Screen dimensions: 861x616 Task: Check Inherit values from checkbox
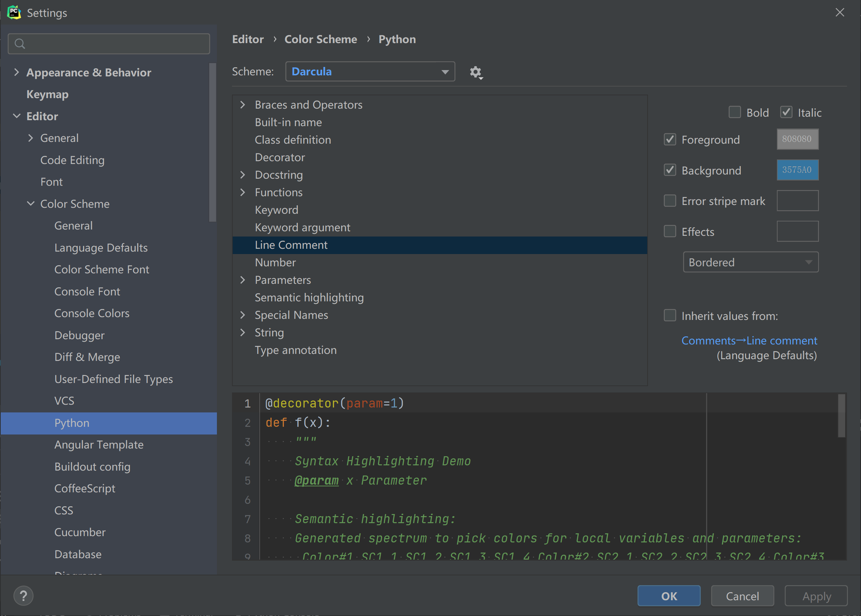[x=670, y=316]
